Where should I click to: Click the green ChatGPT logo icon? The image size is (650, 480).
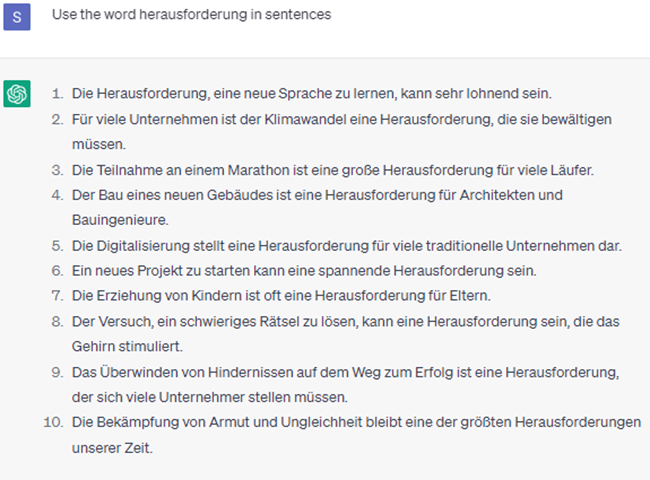tap(18, 94)
